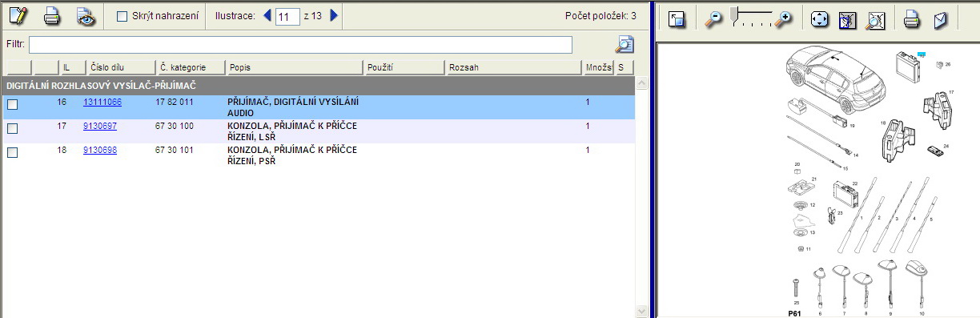Click the illustration number field
The image size is (980, 318).
(287, 16)
